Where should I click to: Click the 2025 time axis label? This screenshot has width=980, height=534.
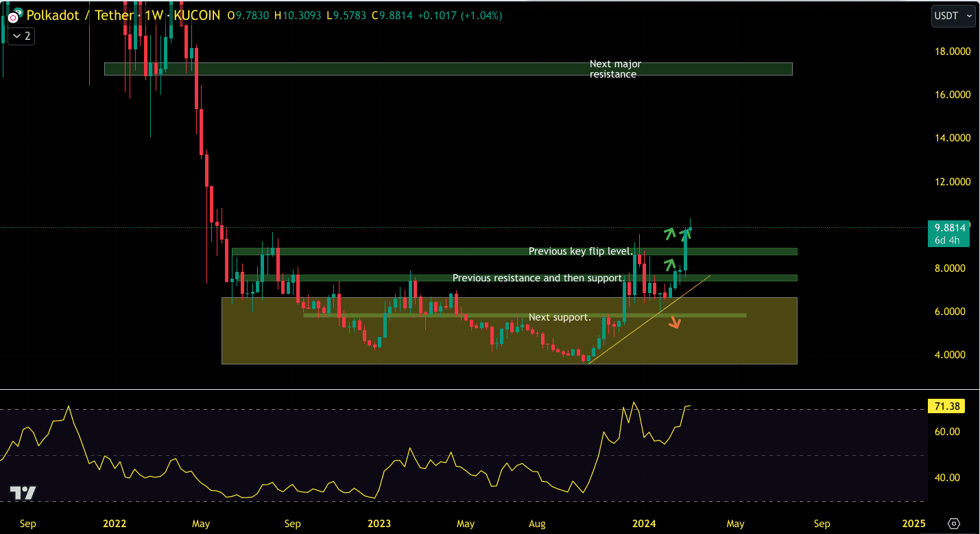913,524
